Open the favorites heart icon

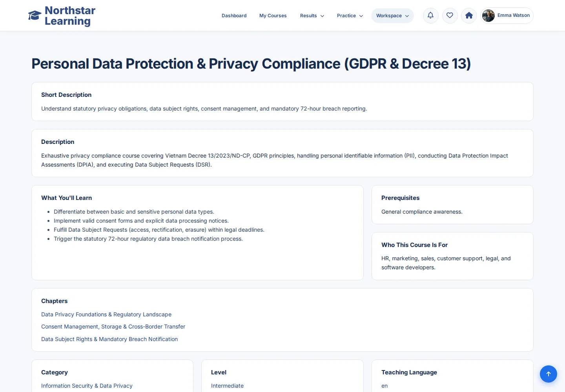pyautogui.click(x=450, y=16)
